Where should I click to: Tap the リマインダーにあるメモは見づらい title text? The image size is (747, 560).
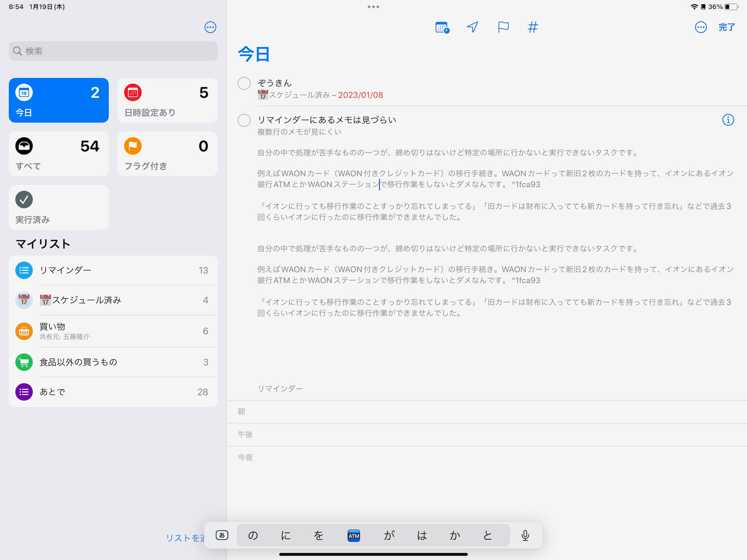point(326,120)
